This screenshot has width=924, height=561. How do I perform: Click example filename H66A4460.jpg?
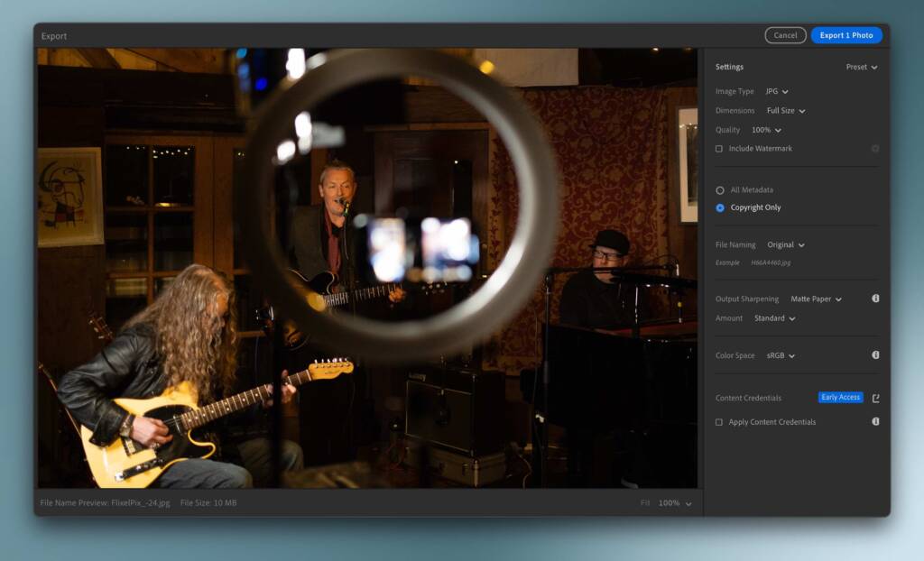pyautogui.click(x=771, y=262)
